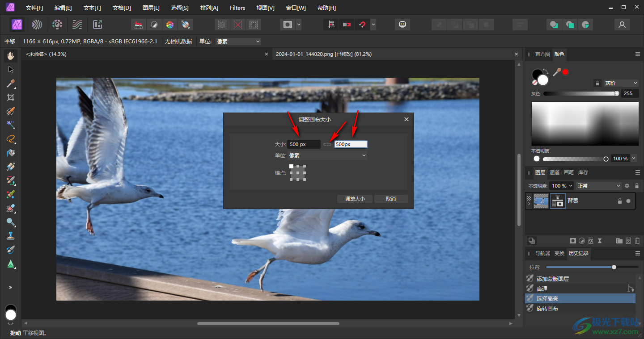Switch to Develop persona

57,25
